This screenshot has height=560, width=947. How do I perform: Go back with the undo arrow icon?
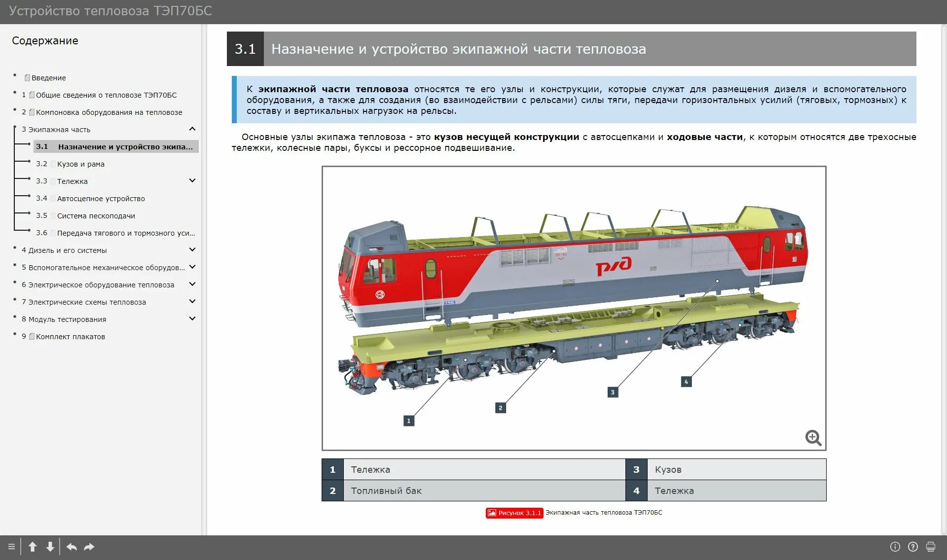click(72, 547)
